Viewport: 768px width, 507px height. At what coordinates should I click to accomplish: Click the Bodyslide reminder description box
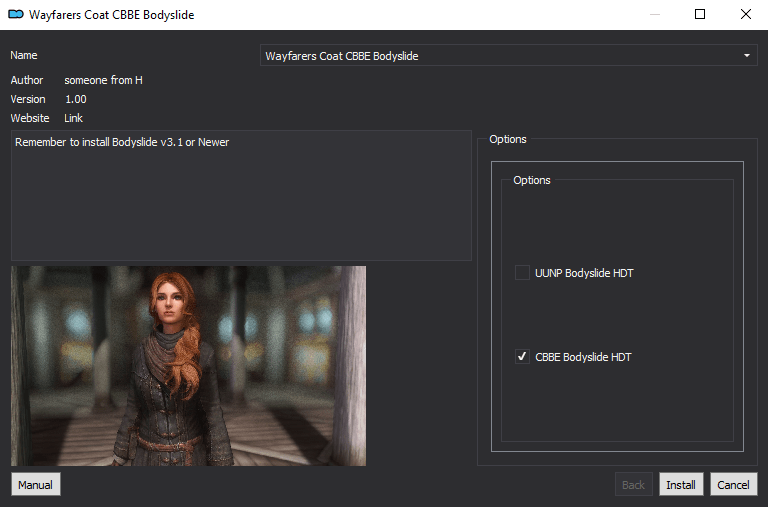click(x=241, y=195)
